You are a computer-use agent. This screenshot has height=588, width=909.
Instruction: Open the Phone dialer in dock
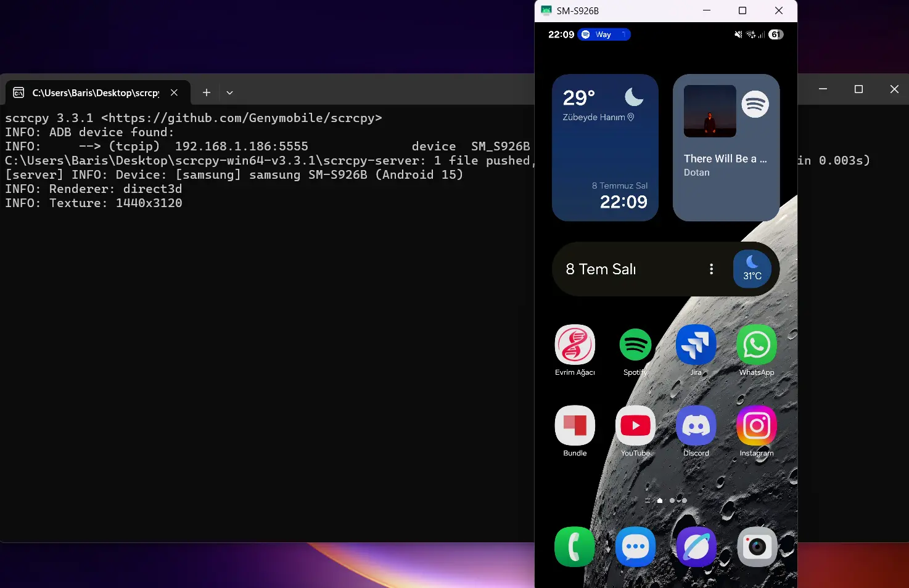pos(575,547)
